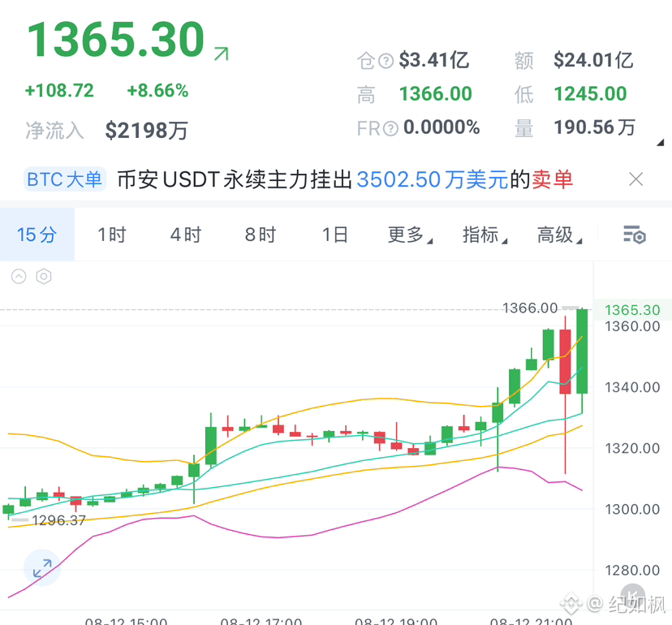672x625 pixels.
Task: Tap the large red candlestick near 21:00
Action: pos(566,362)
